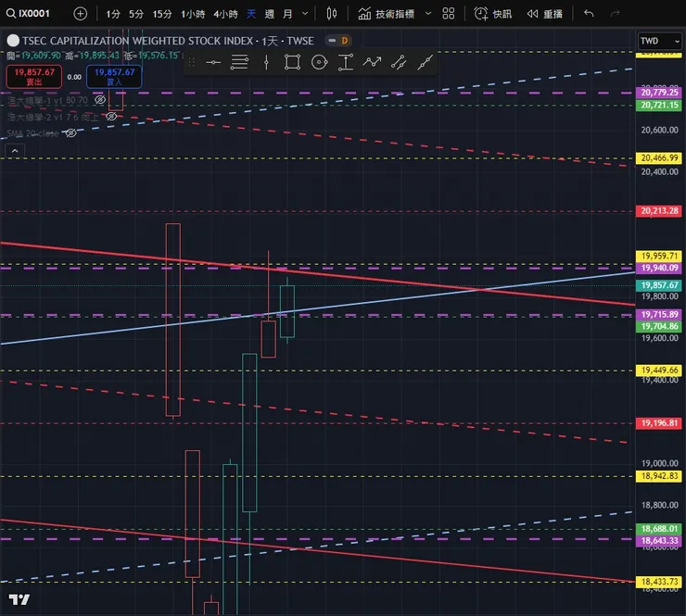Click the 19,704.86 green price label
Screen dimensions: 686x616
click(659, 327)
